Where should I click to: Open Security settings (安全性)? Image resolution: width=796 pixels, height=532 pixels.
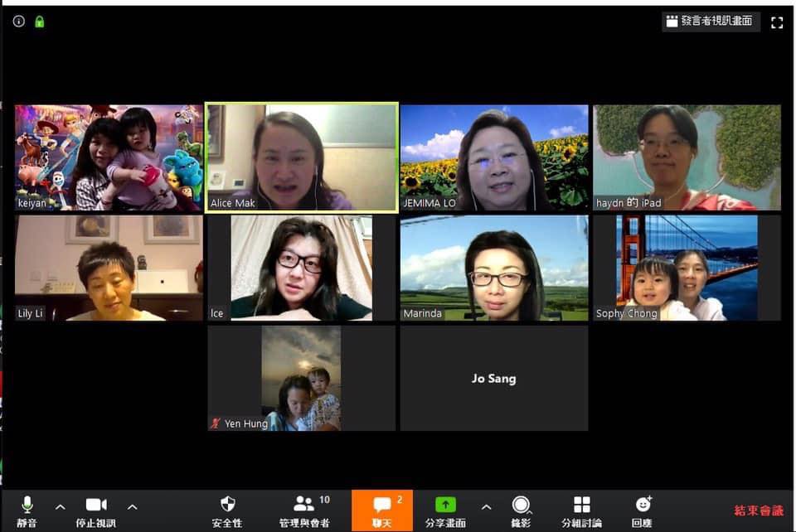tap(227, 512)
